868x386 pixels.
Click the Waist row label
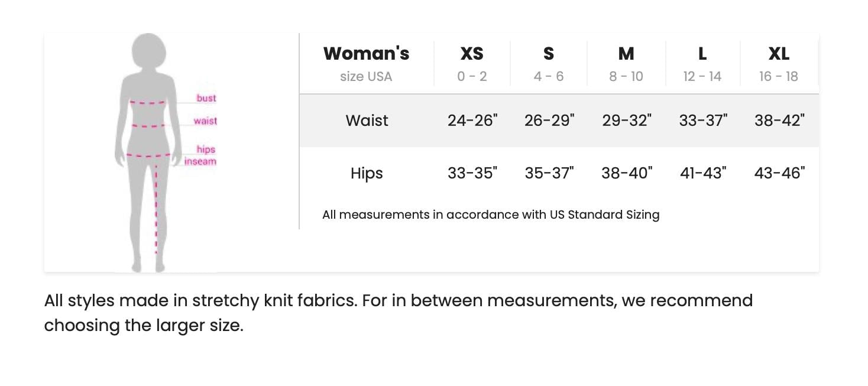click(x=367, y=121)
